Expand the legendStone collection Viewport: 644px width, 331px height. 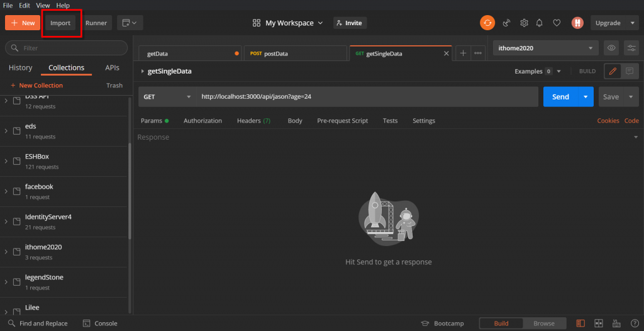tap(6, 282)
